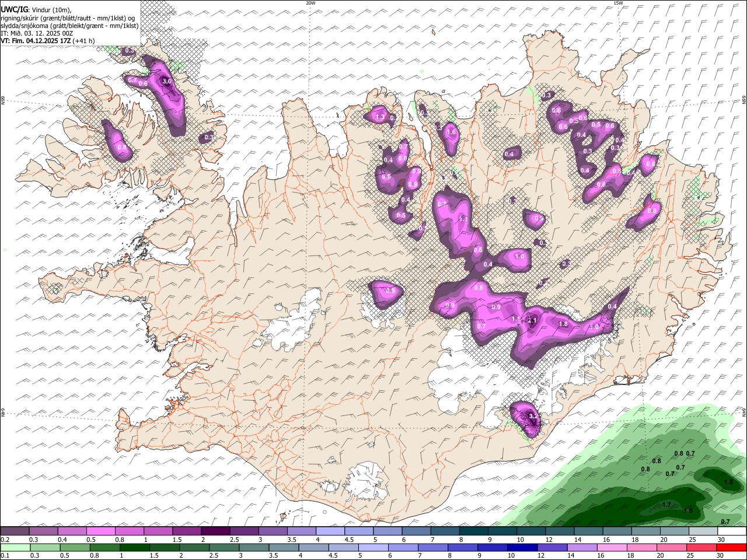747x560 pixels.
Task: Pick the dark teal 8 swatch in upper legend row
Action: (x=473, y=531)
